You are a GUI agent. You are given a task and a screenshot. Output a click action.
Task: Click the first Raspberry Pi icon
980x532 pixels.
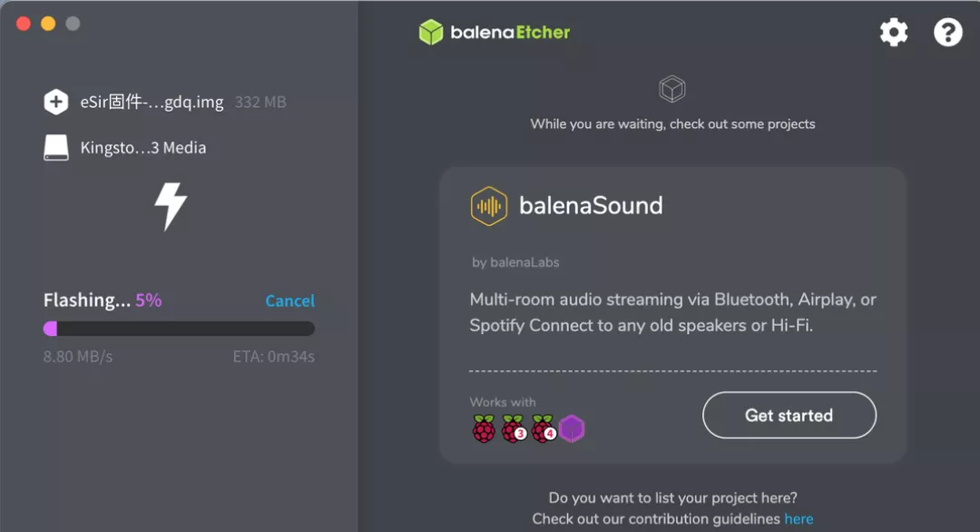click(484, 429)
